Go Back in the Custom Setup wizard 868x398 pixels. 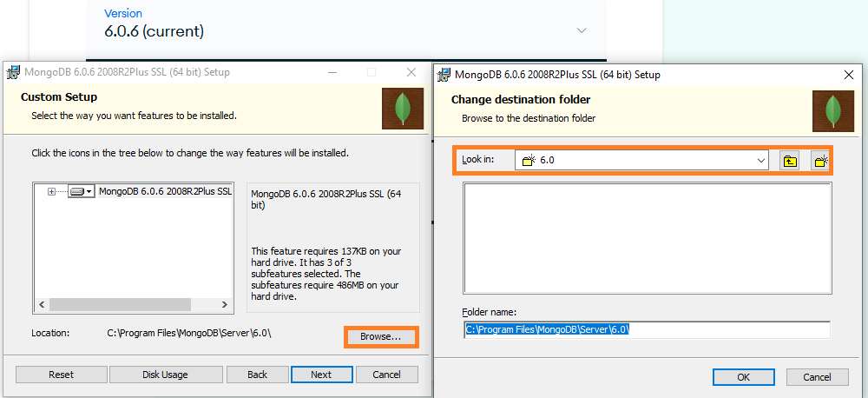coord(258,375)
